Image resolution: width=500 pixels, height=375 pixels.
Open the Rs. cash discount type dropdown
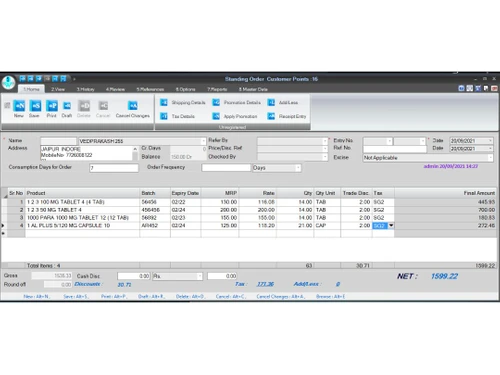pos(199,276)
